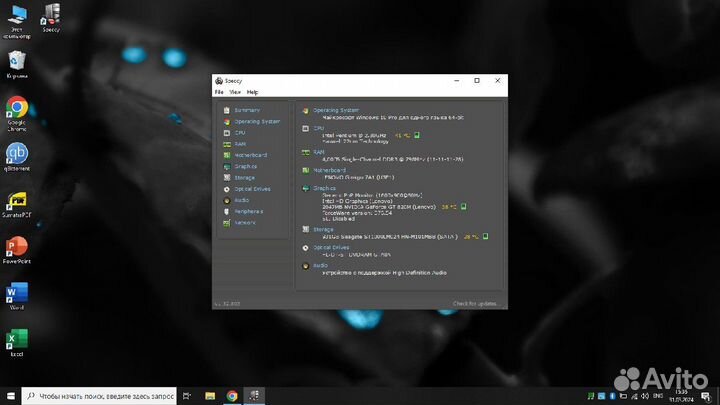Click the Intel HD Graphics (Lenovo) line

(x=357, y=201)
